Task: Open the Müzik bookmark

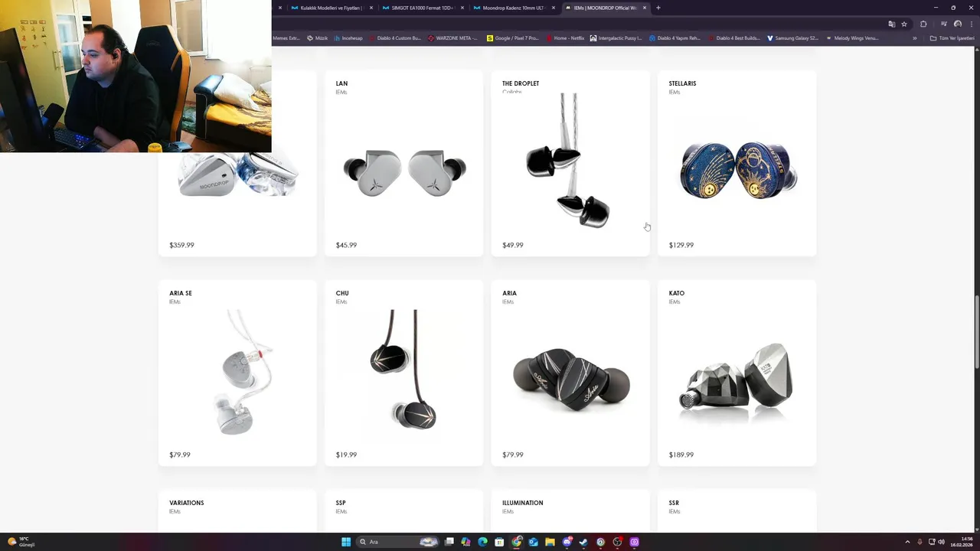Action: 318,38
